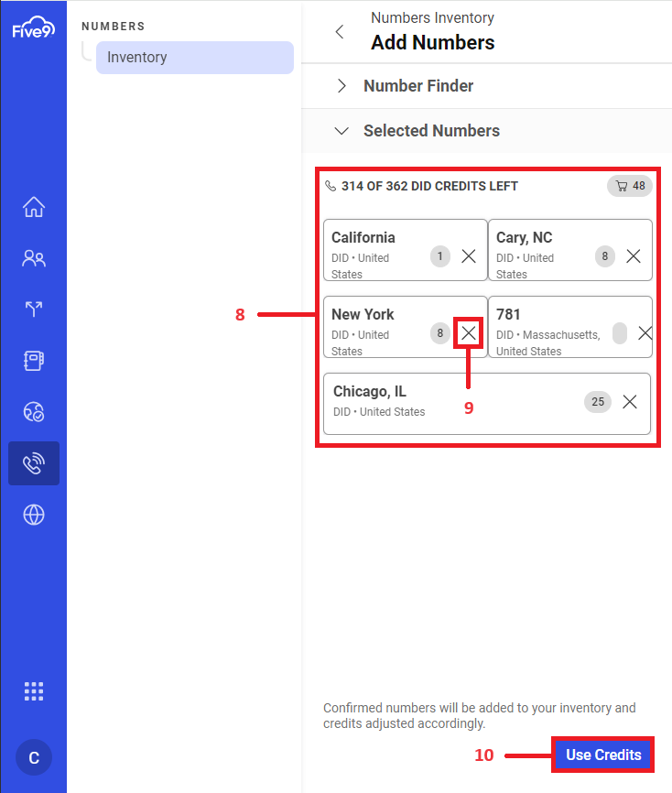Select the phone Numbers icon in sidebar
This screenshot has height=793, width=672.
click(x=34, y=463)
